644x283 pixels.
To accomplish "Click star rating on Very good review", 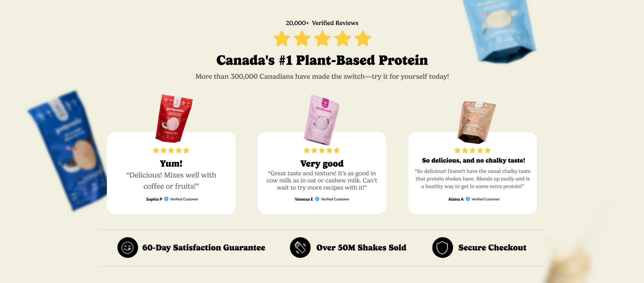I will 322,151.
